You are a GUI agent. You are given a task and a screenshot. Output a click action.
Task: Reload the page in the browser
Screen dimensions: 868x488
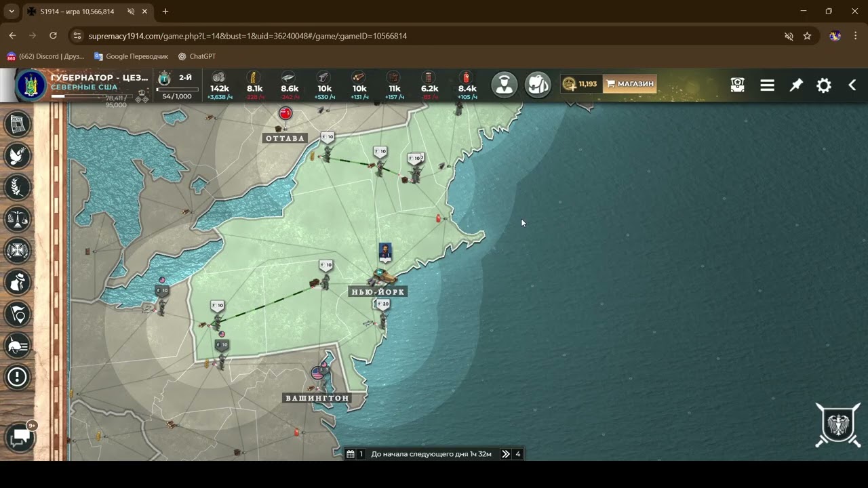point(53,36)
